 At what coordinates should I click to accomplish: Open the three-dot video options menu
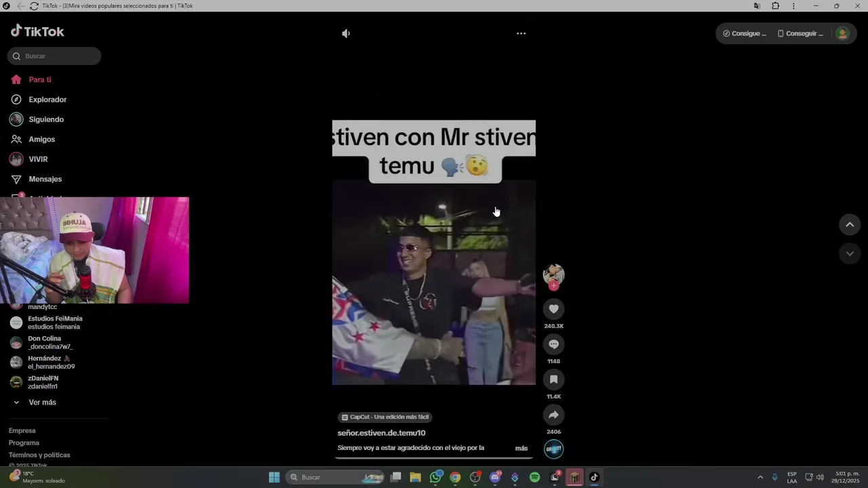pos(521,33)
